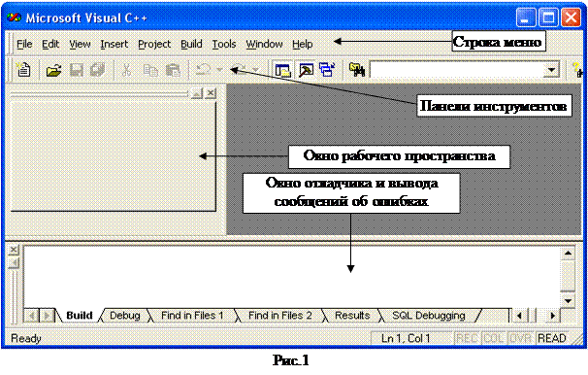Click the Find in Files binoculars icon
This screenshot has width=588, height=375.
[357, 70]
